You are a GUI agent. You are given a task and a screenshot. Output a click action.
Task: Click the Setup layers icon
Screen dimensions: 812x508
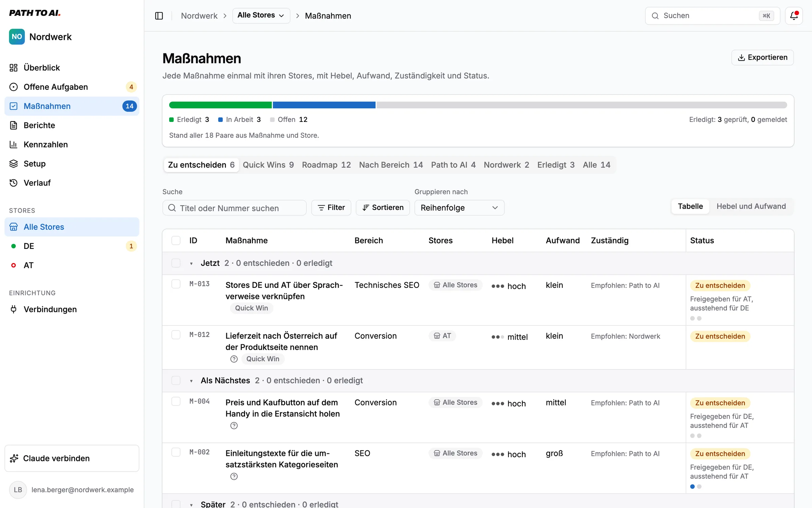14,164
